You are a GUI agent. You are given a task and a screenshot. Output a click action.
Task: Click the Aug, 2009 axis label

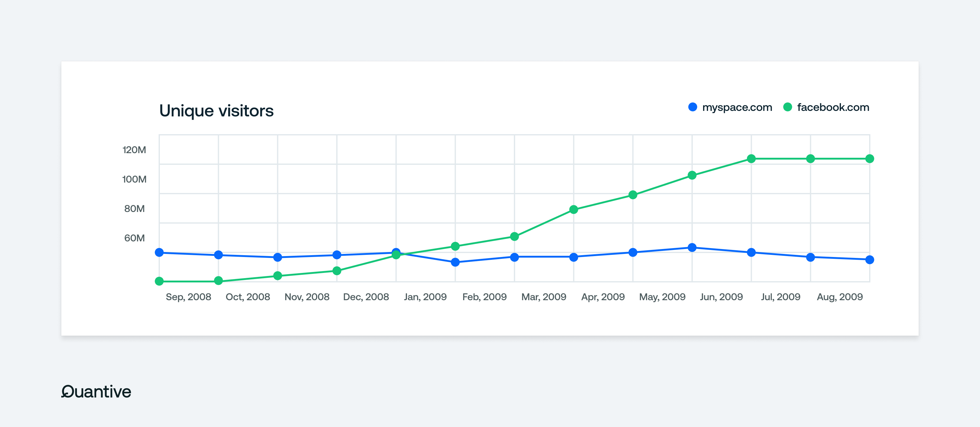[x=840, y=297]
